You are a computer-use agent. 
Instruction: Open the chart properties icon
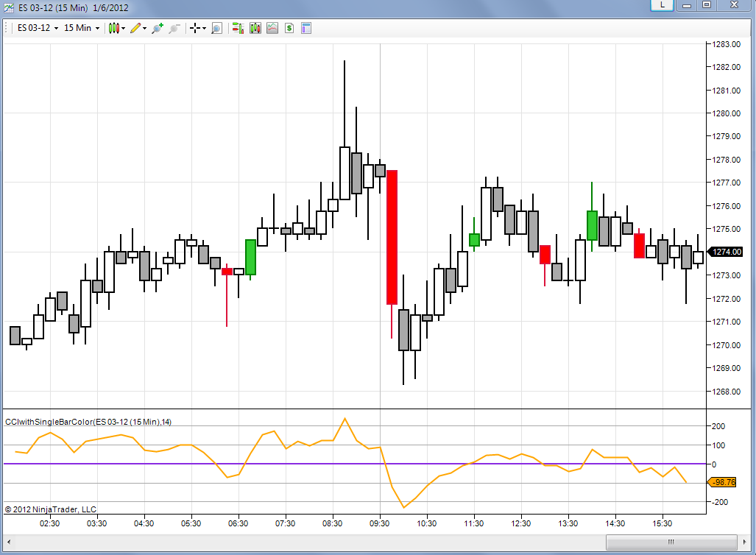[306, 29]
